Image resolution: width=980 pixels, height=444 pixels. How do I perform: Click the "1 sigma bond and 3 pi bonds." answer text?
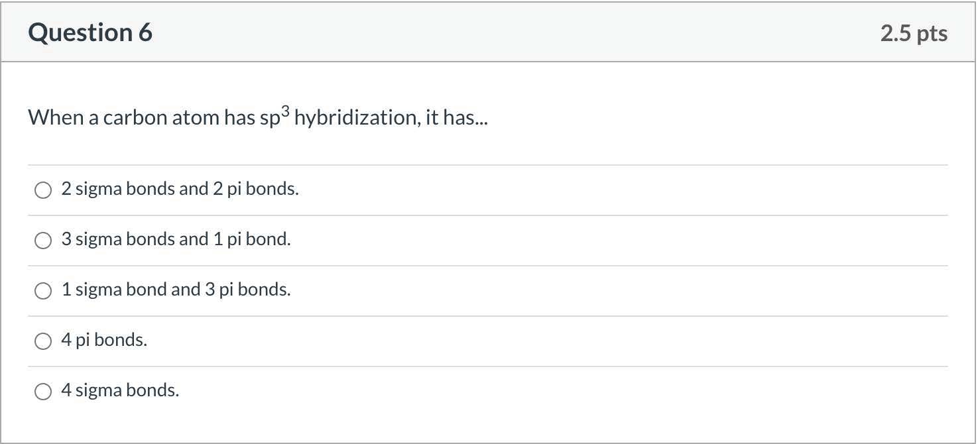176,290
